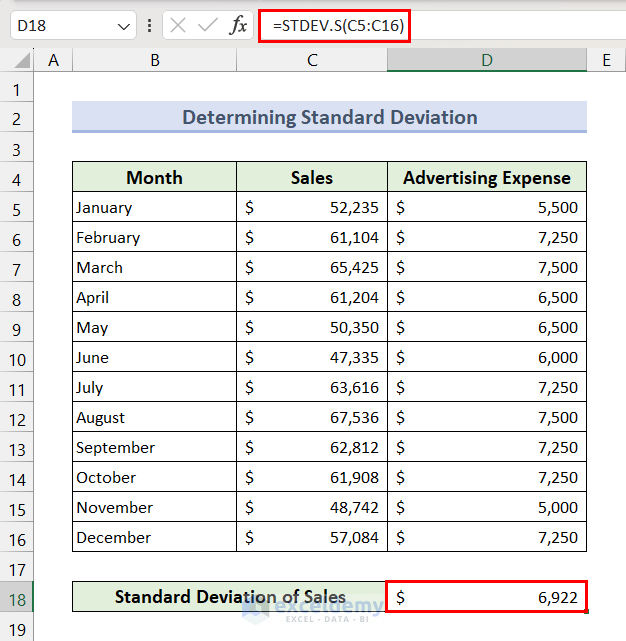Click the Name Box showing D18
Viewport: 626px width, 641px height.
60,26
